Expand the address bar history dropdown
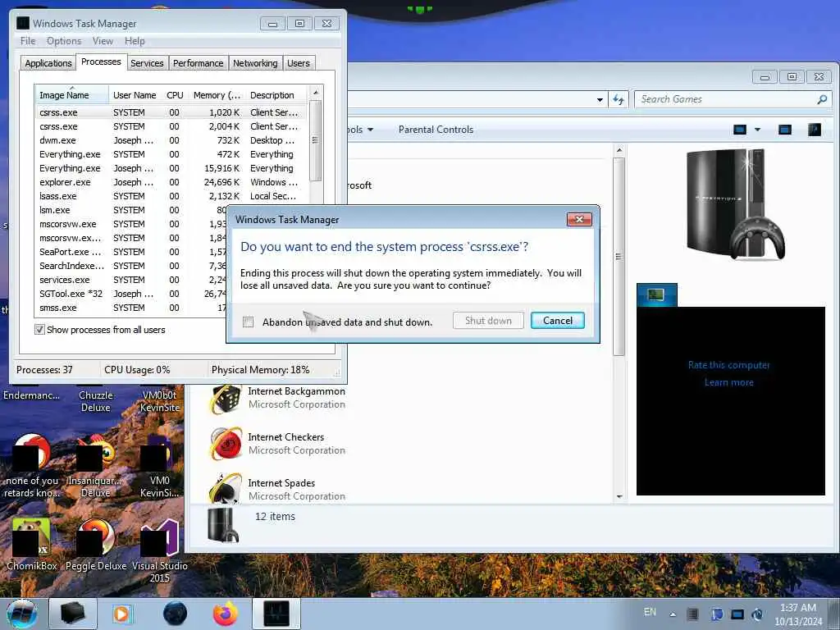840x630 pixels. click(600, 99)
